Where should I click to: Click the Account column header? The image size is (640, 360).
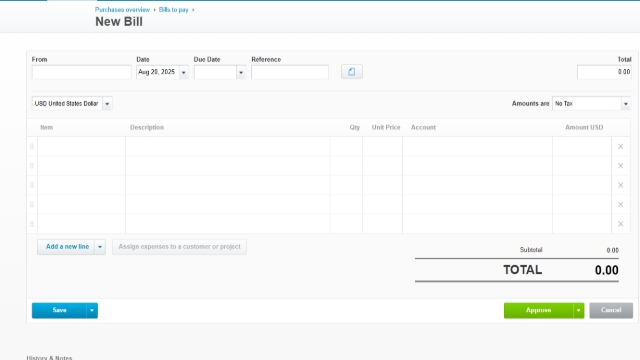pos(423,127)
